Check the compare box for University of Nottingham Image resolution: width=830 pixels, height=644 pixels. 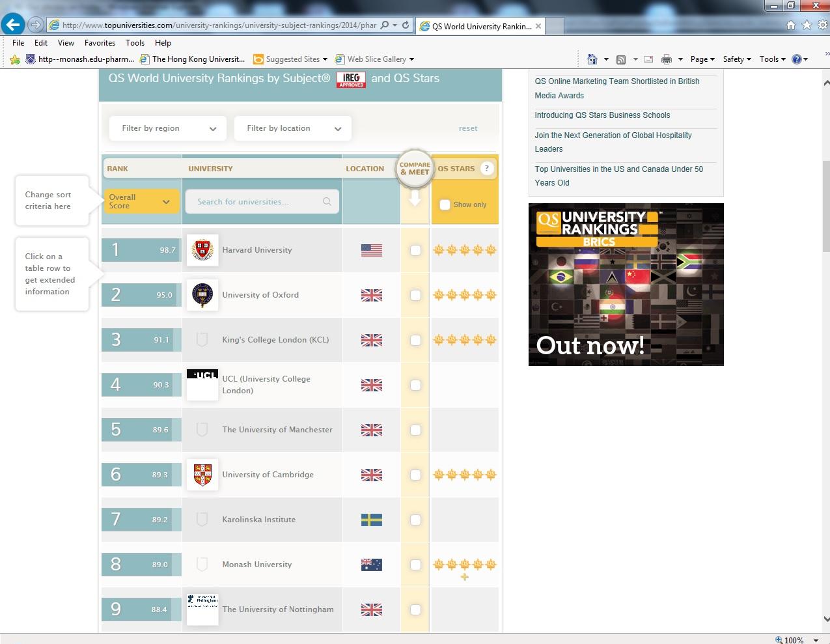point(415,609)
